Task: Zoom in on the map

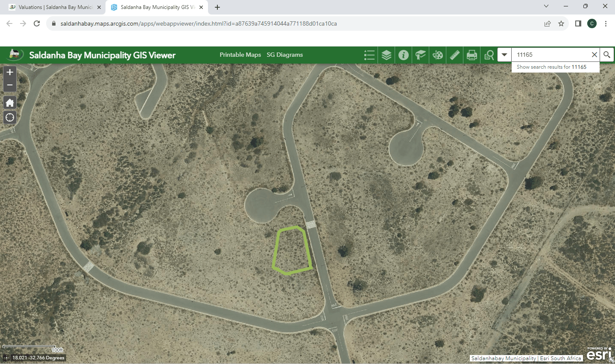Action: click(x=10, y=73)
